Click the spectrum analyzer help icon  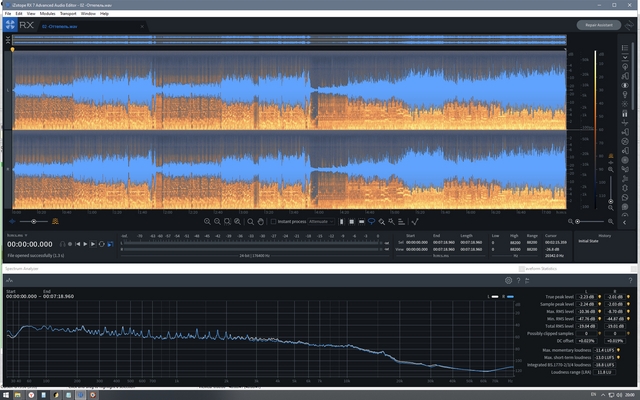point(518,281)
